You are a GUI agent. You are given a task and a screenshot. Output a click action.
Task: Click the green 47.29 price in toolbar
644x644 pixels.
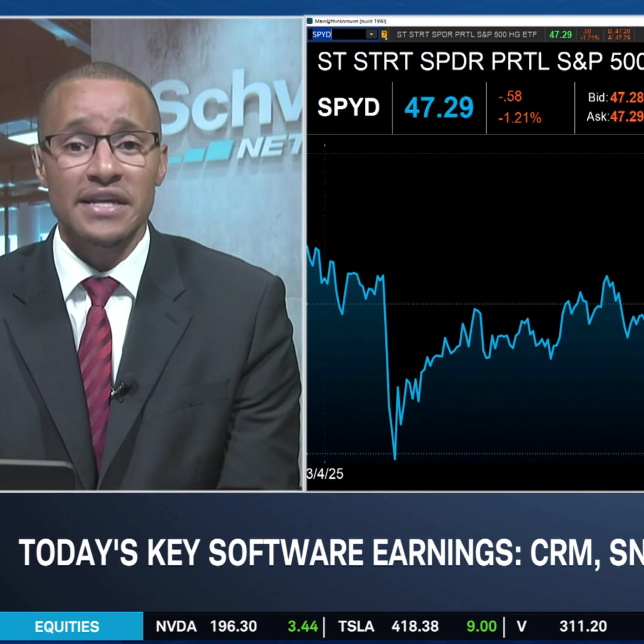560,35
